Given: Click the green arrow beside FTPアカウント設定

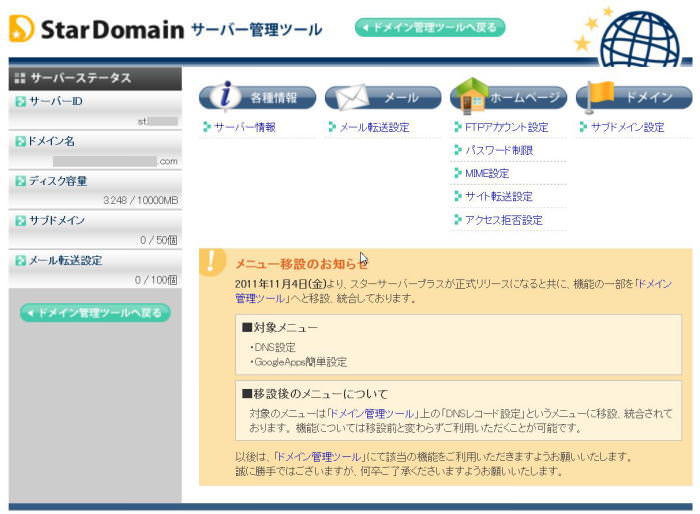Looking at the screenshot, I should [457, 127].
